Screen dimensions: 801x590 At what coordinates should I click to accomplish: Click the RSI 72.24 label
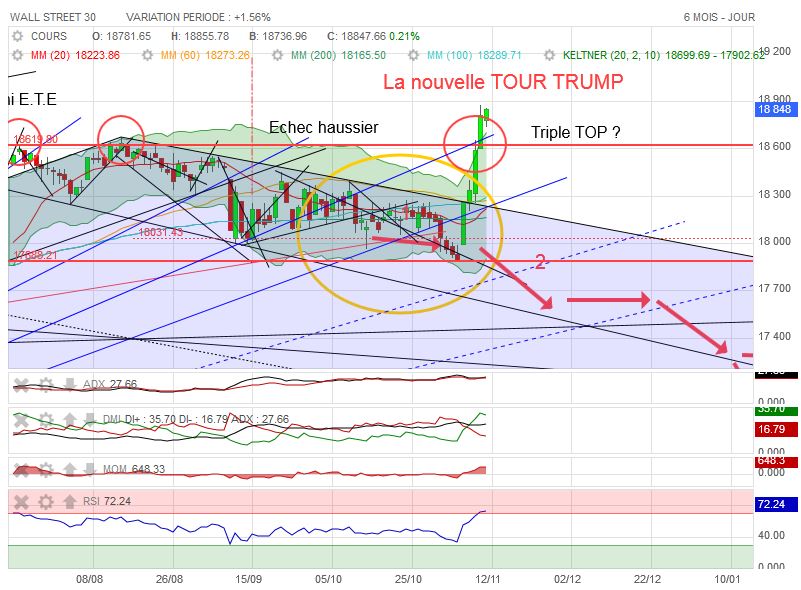[x=107, y=502]
